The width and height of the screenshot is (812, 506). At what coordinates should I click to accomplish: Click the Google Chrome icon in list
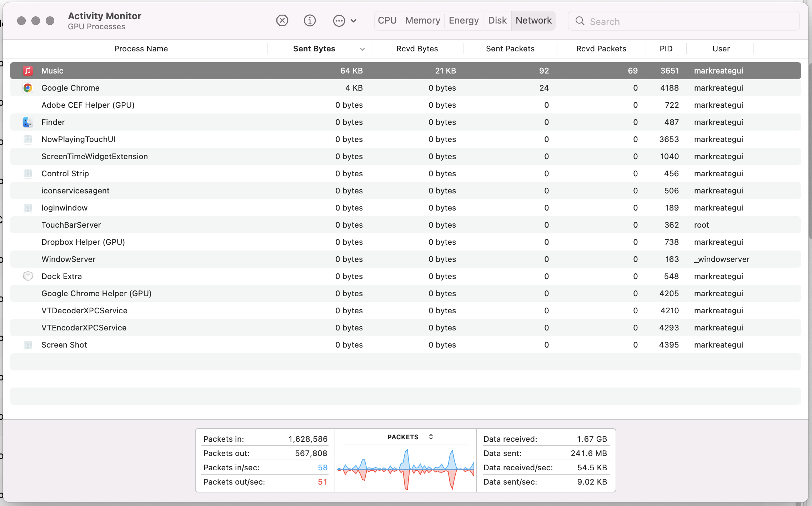click(x=28, y=88)
